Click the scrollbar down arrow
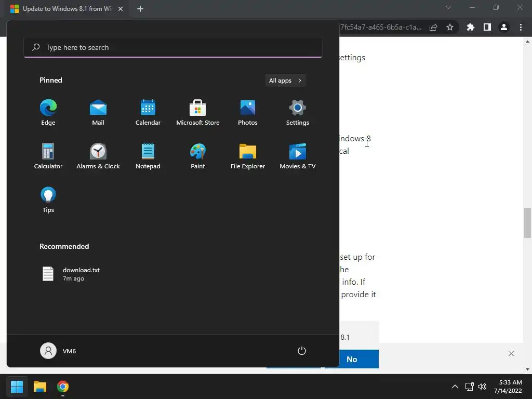This screenshot has height=399, width=532. click(528, 369)
